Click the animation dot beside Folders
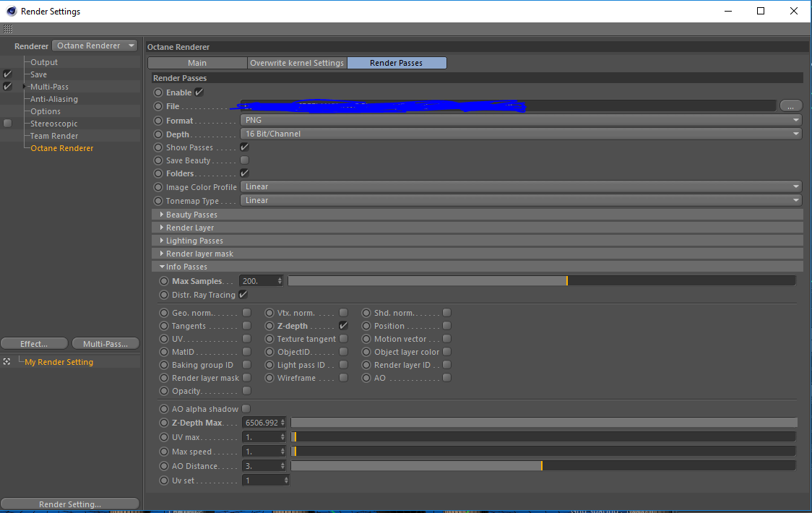Viewport: 812px width, 513px height. (158, 173)
